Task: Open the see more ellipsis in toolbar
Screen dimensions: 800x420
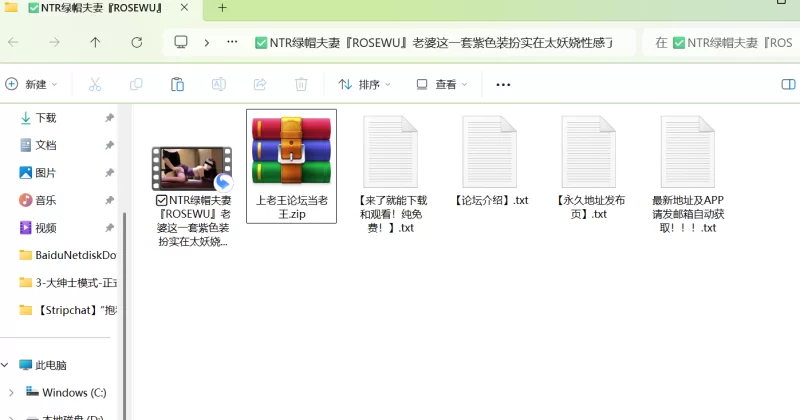Action: click(503, 84)
